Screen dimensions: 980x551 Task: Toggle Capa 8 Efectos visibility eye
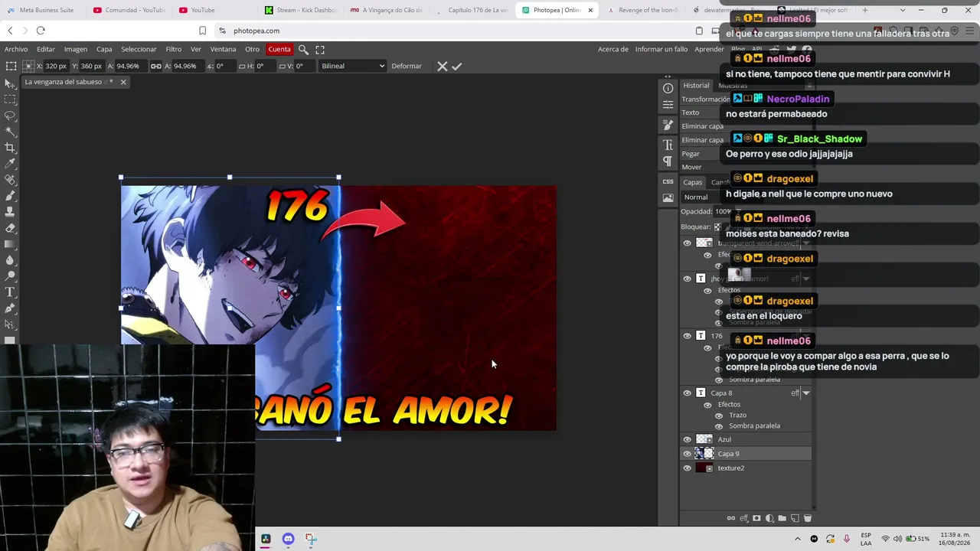coord(707,404)
